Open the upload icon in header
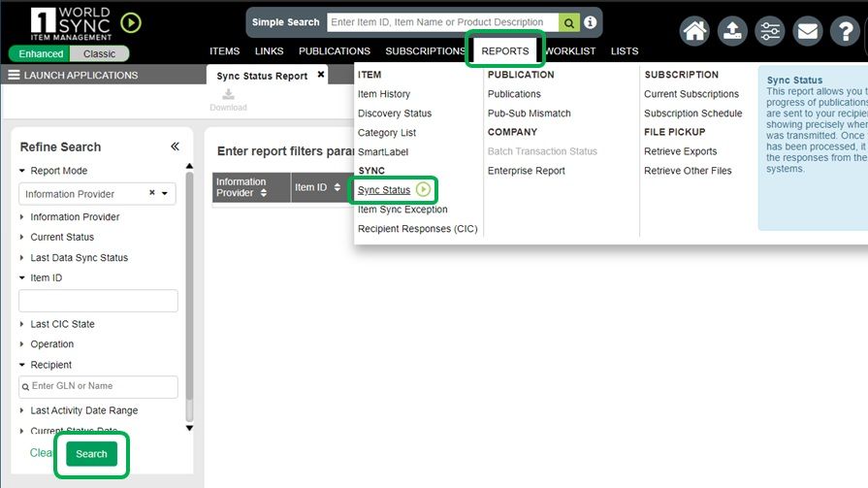 732,31
